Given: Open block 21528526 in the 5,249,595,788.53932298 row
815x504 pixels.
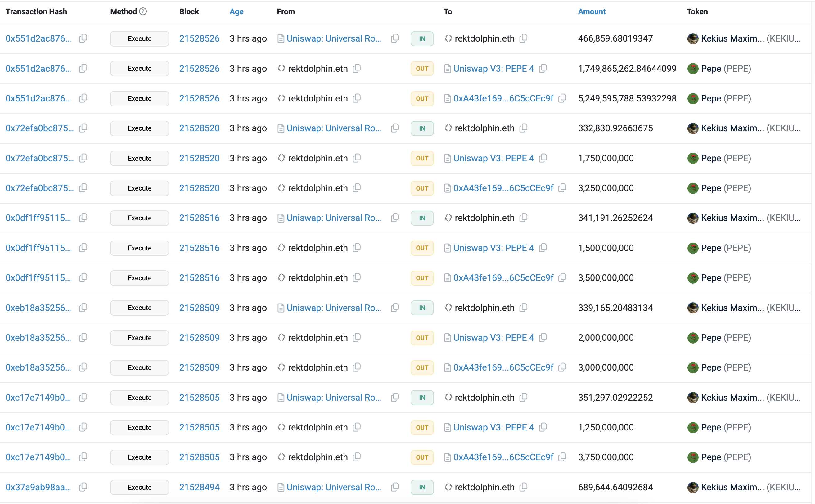Looking at the screenshot, I should pyautogui.click(x=199, y=98).
